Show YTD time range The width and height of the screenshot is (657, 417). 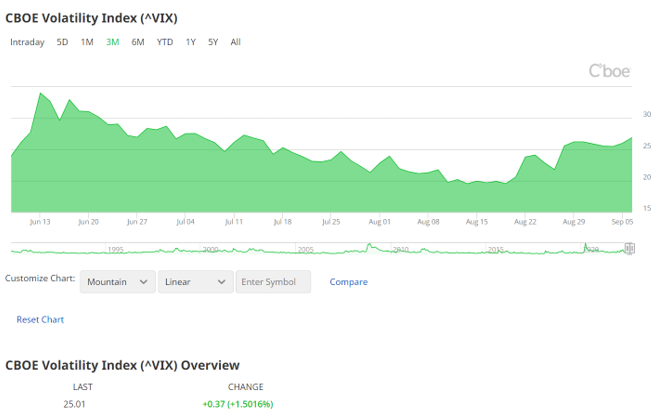[165, 42]
